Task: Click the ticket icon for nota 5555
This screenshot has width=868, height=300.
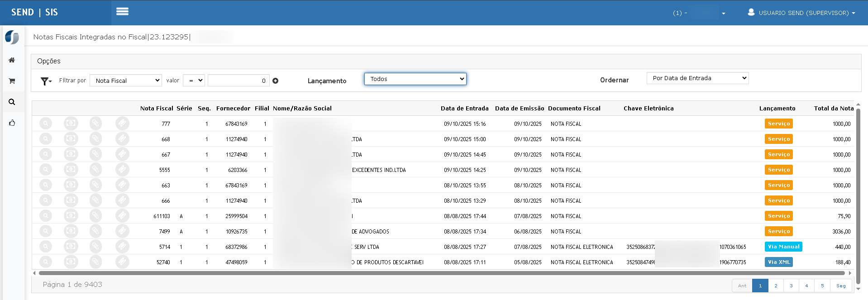Action: click(122, 170)
